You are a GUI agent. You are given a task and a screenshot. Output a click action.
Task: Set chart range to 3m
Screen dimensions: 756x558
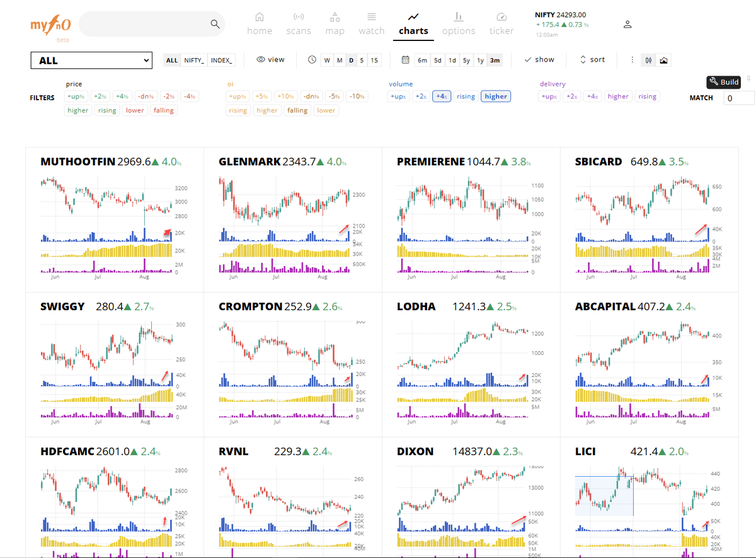(495, 61)
